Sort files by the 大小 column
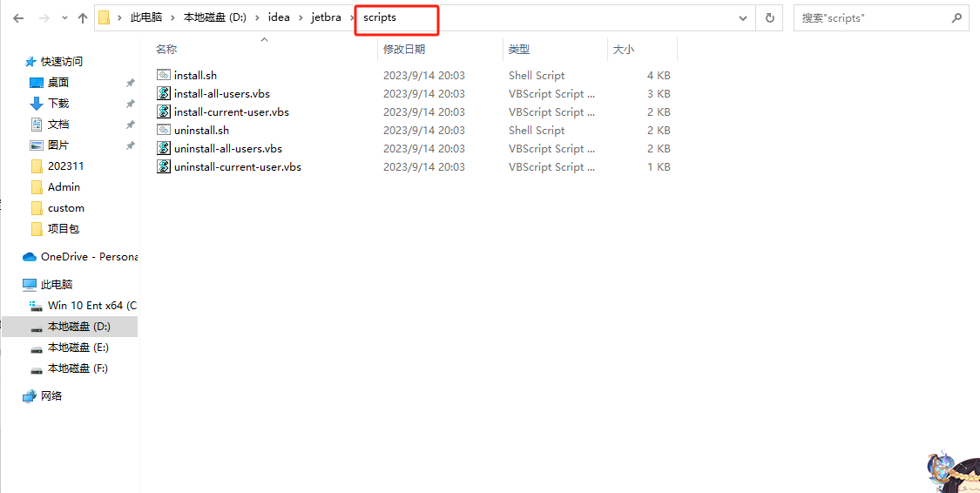Viewport: 980px width, 493px height. [624, 50]
